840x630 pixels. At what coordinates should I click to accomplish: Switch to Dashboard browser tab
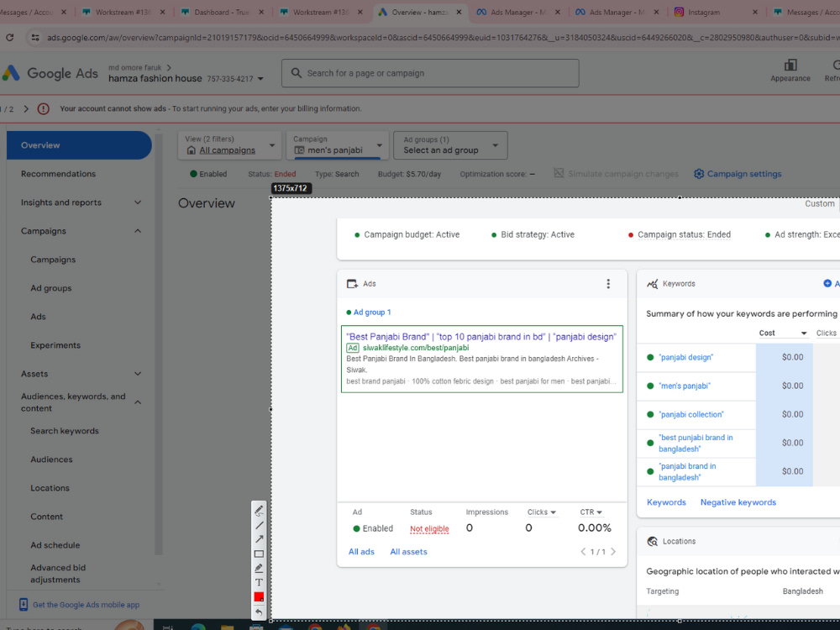click(x=223, y=12)
